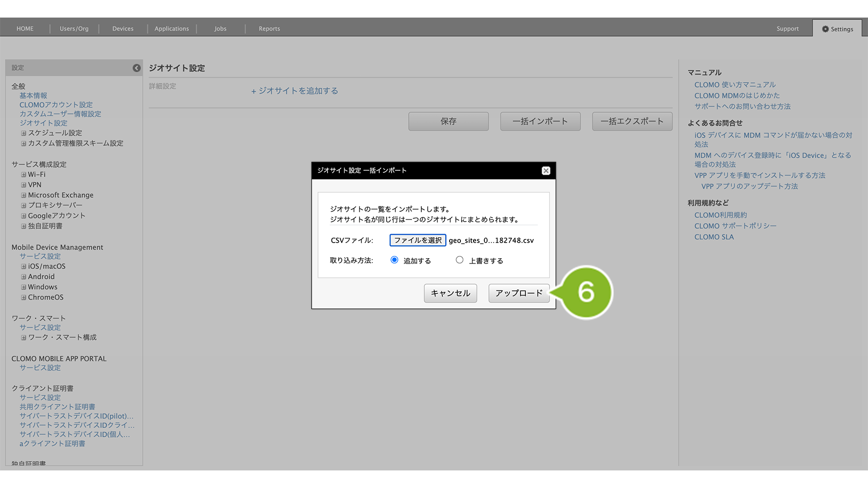Expand the Android plus icon
Viewport: 868px width, 488px height.
point(23,277)
